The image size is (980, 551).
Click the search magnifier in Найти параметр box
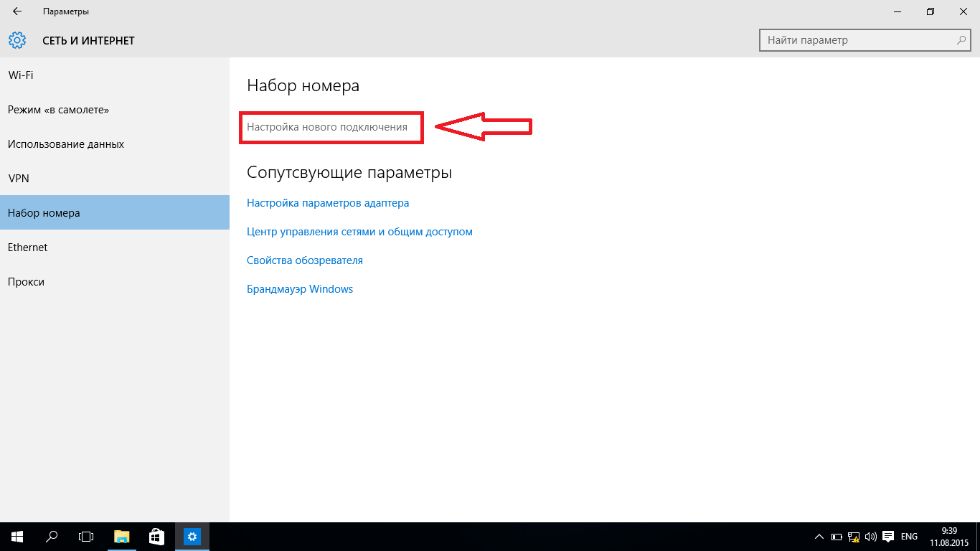962,40
